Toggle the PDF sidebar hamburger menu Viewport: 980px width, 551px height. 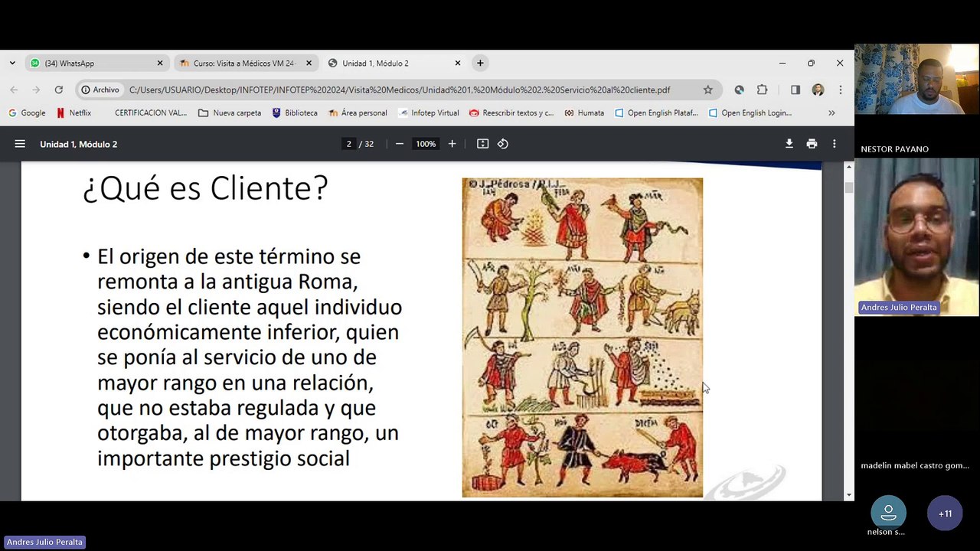(20, 144)
